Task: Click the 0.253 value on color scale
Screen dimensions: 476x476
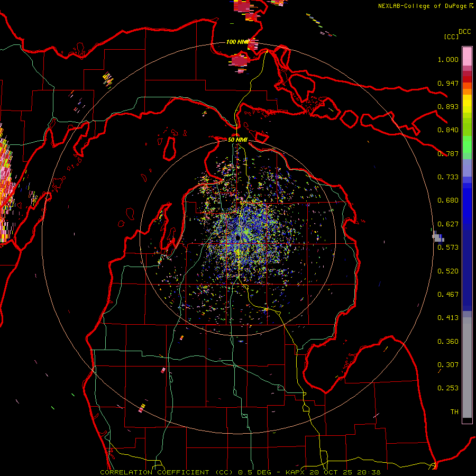Action: 448,388
